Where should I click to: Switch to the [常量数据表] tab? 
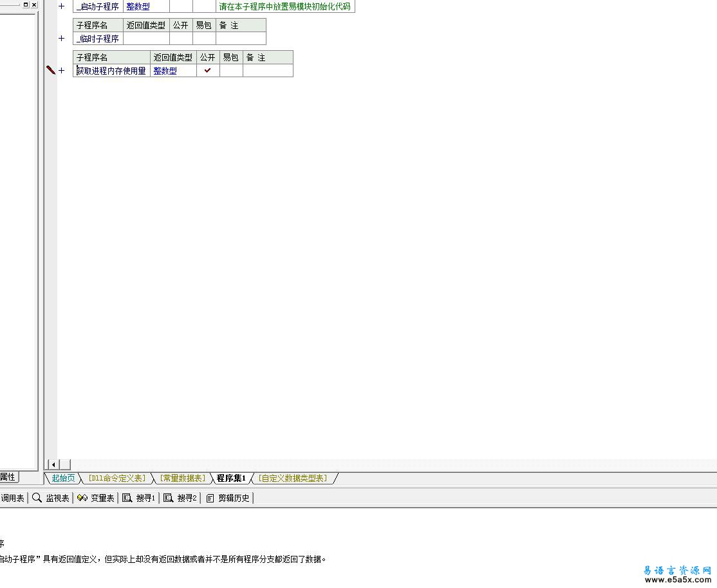(182, 478)
